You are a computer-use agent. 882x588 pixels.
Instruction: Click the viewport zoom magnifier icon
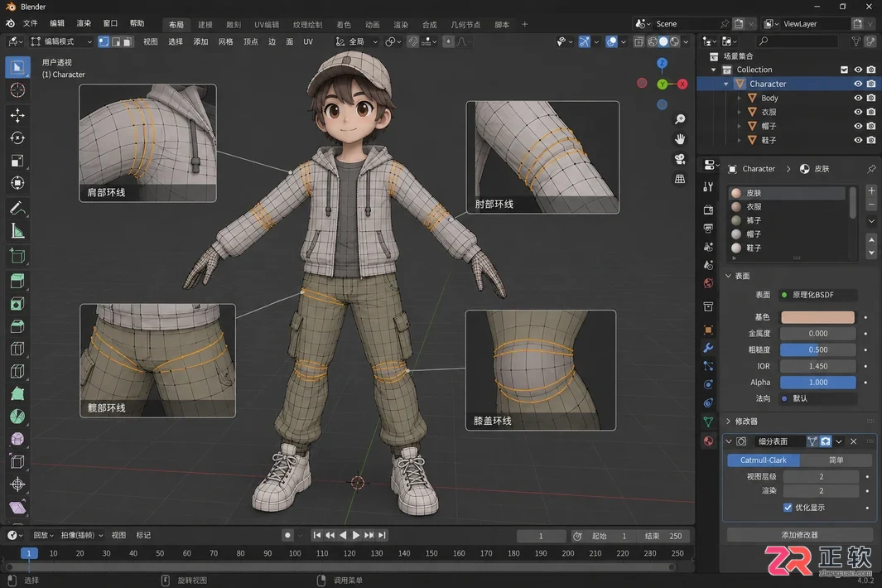pos(680,119)
